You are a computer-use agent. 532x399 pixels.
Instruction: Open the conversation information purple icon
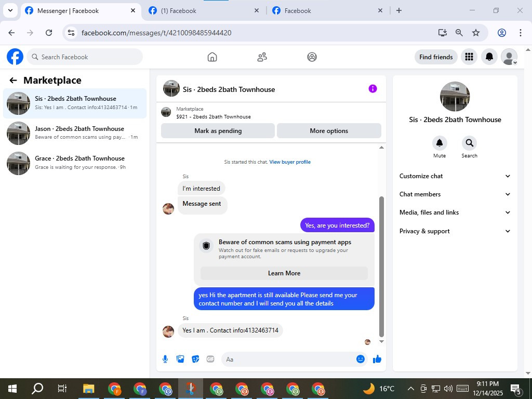(373, 89)
